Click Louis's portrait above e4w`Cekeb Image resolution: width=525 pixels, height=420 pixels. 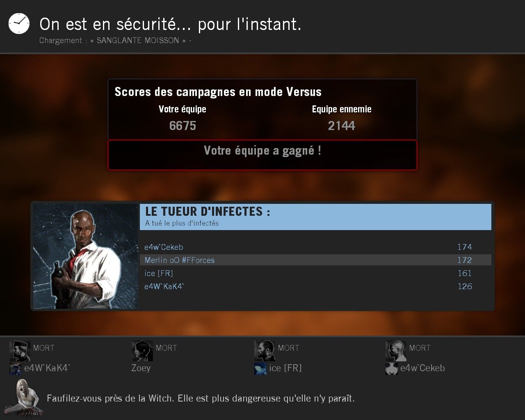click(x=396, y=351)
